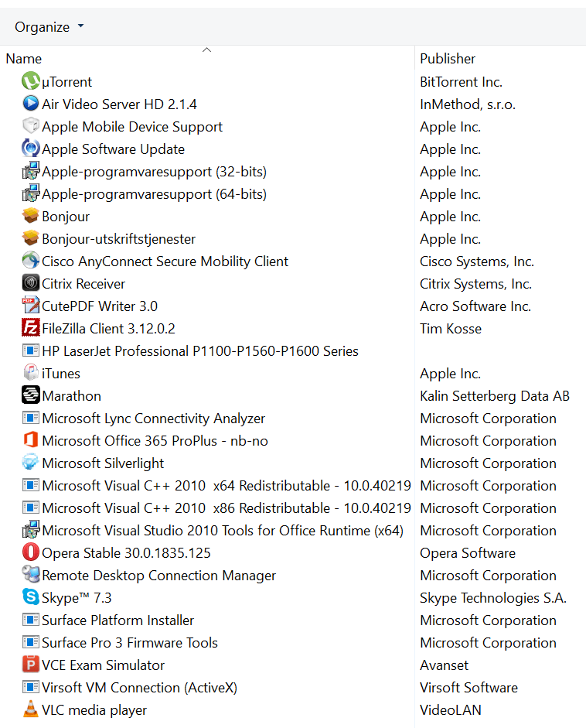Select Microsoft Silverlight in the list
586x728 pixels.
[103, 463]
